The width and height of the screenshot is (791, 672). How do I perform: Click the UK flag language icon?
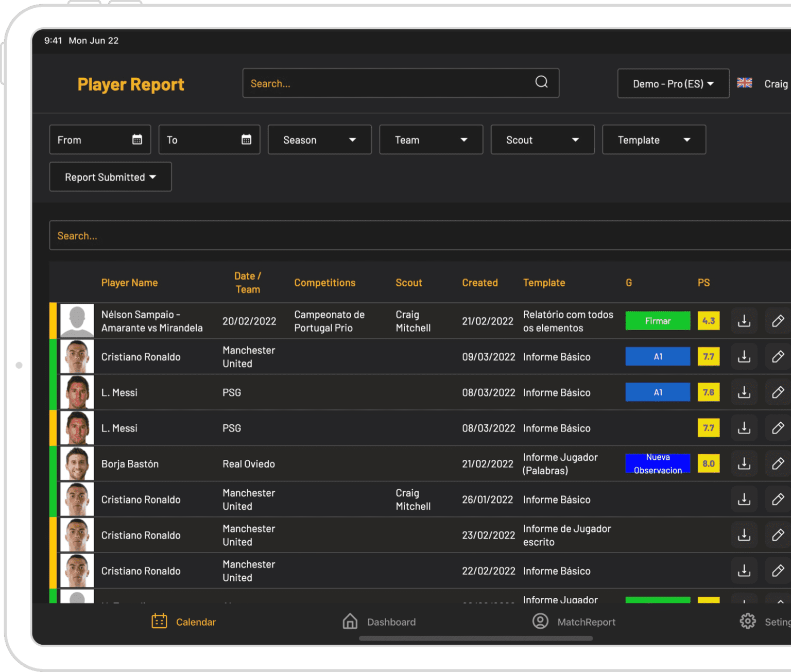[744, 82]
